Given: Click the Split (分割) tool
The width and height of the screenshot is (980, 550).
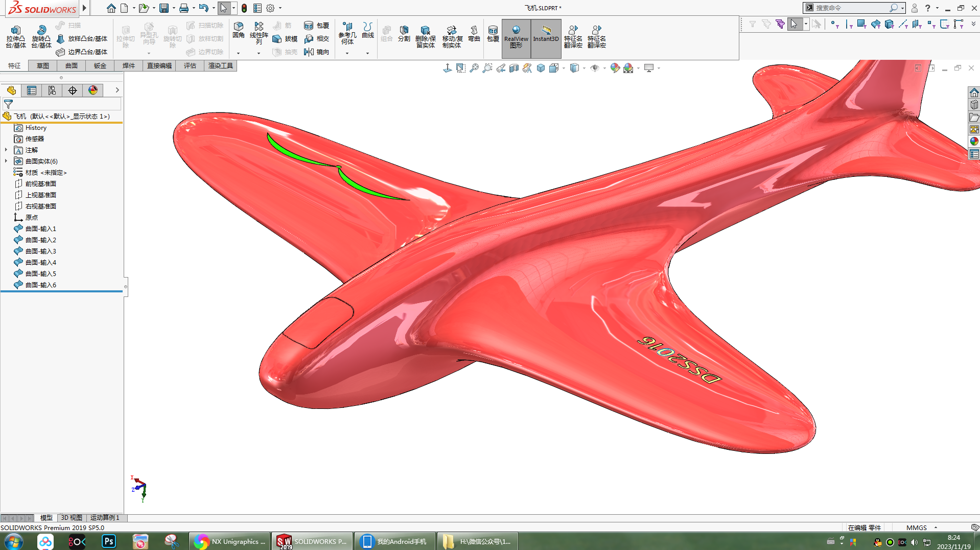Looking at the screenshot, I should (x=404, y=34).
